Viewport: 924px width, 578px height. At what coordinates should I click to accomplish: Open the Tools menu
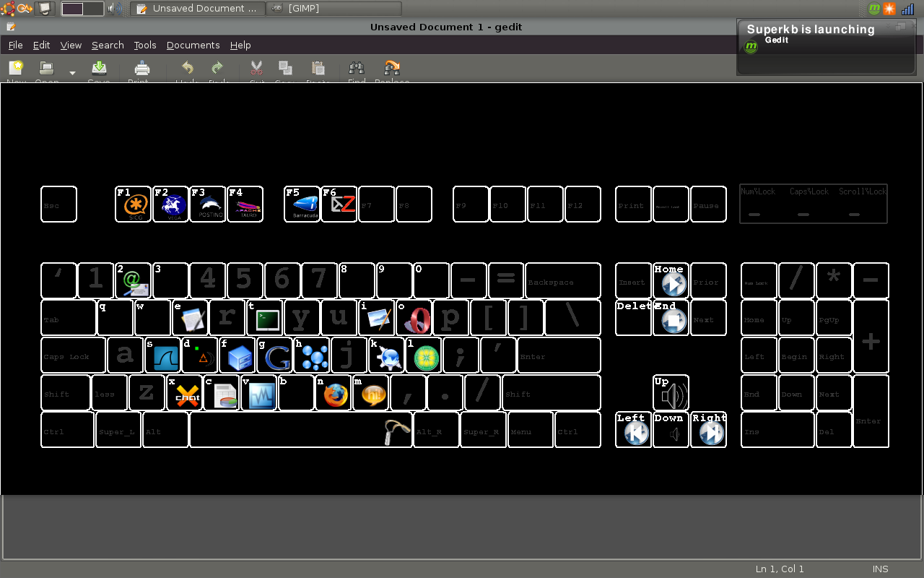point(144,45)
